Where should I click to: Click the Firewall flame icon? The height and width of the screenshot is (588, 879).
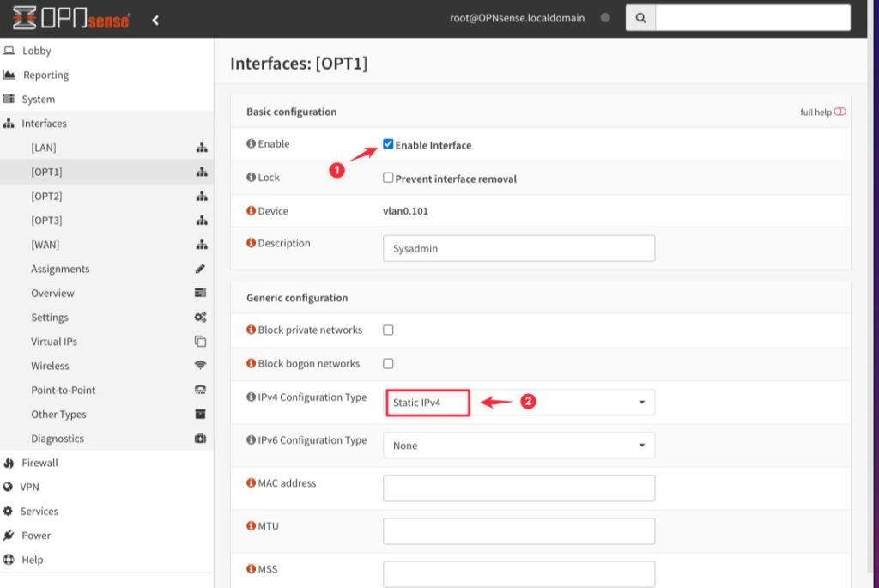[9, 463]
